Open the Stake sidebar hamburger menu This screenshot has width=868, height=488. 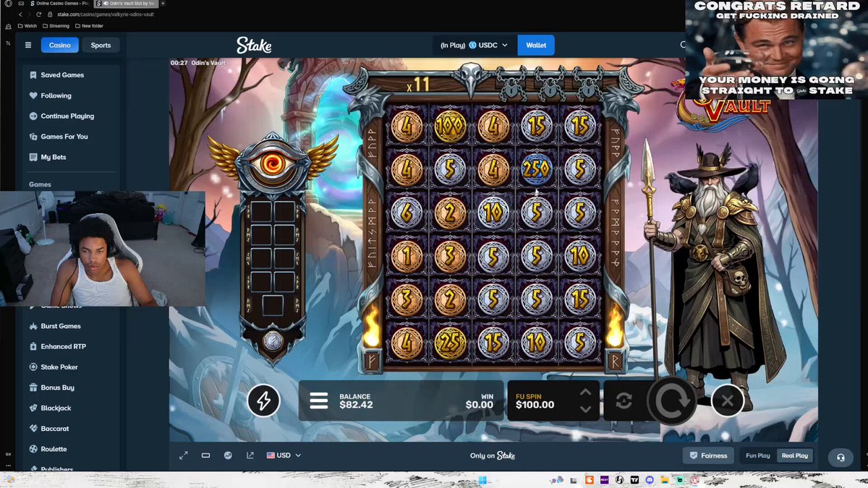pyautogui.click(x=28, y=45)
